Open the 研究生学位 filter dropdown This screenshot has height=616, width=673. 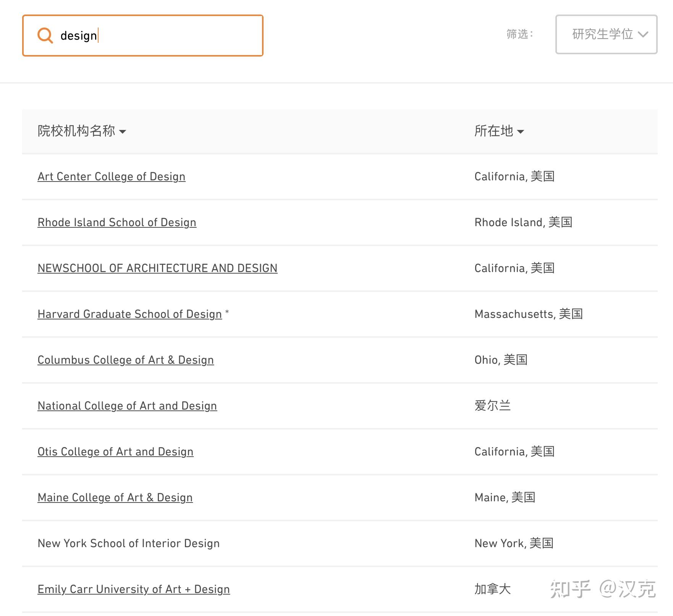pos(606,34)
